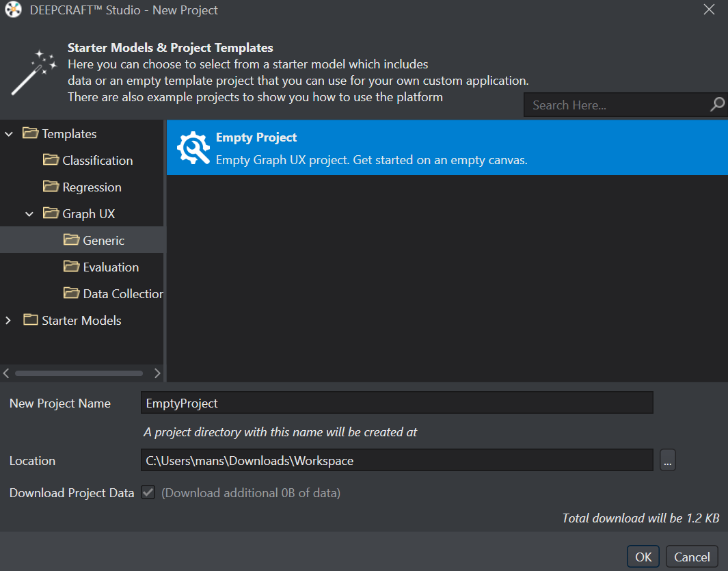Toggle the Download Project Data checkbox

(148, 492)
